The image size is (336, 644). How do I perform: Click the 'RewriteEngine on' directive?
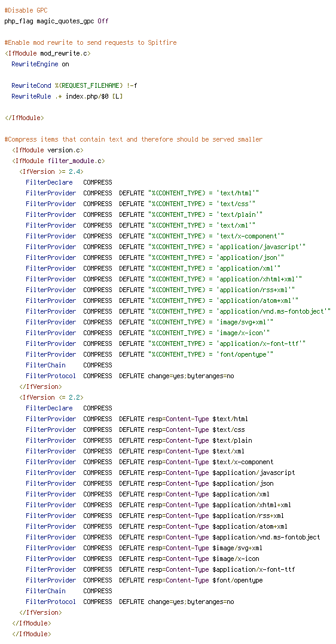(x=40, y=64)
